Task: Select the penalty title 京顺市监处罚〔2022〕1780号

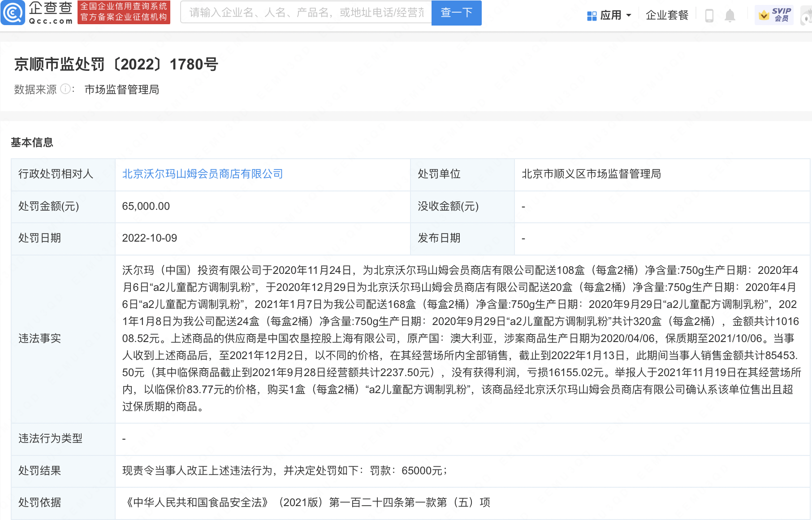Action: 116,65
